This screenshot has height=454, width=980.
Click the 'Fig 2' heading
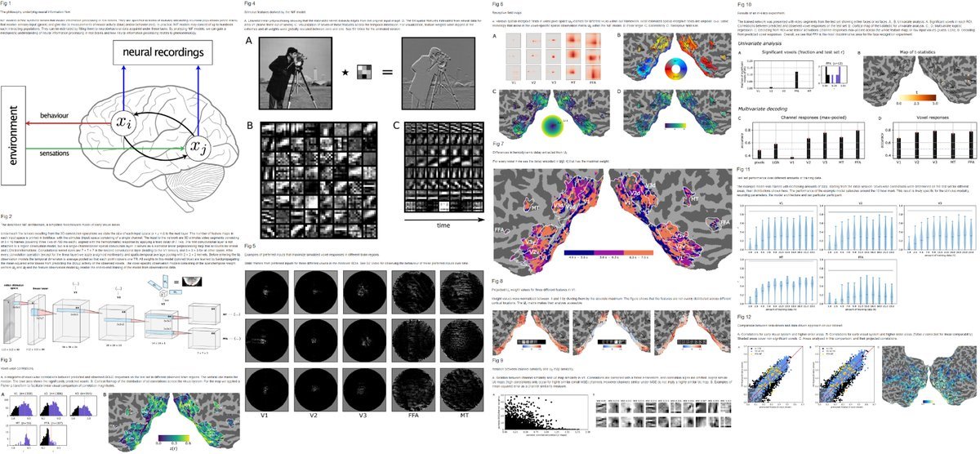(7, 218)
